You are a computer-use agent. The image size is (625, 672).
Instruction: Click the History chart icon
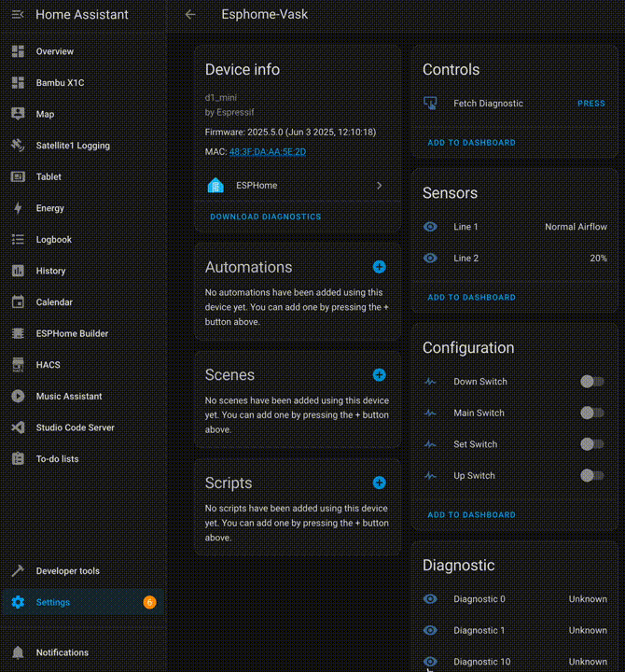pyautogui.click(x=18, y=271)
